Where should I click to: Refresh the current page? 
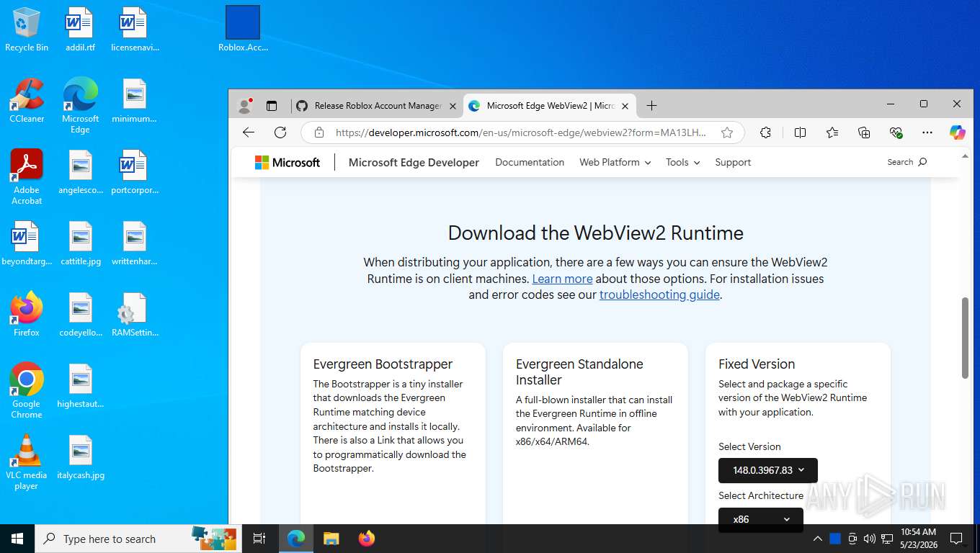280,132
